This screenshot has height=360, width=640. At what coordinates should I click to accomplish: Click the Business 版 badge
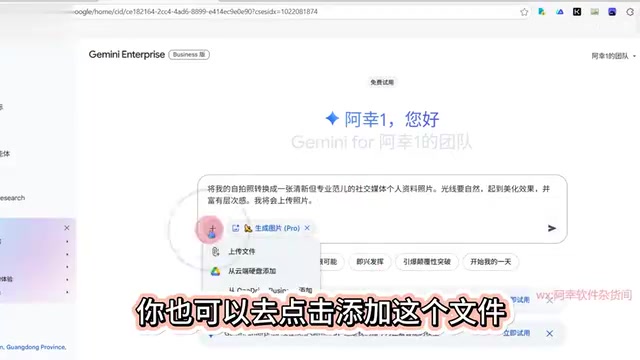click(189, 55)
